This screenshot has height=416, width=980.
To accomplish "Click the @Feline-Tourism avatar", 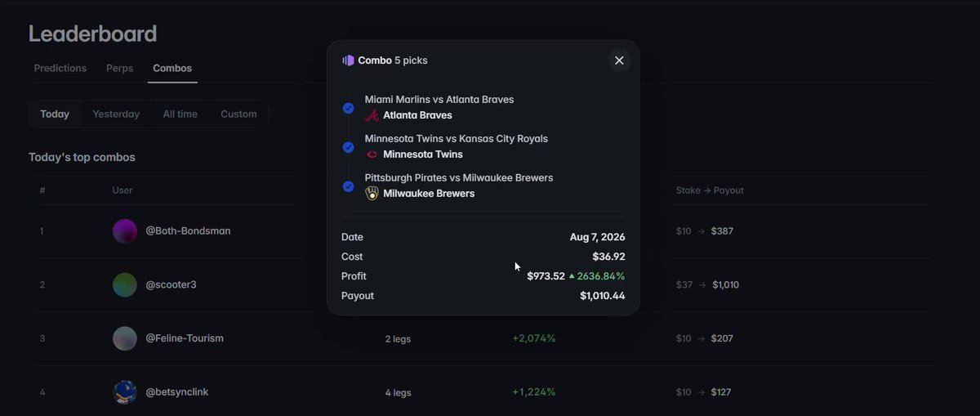I will click(x=125, y=338).
